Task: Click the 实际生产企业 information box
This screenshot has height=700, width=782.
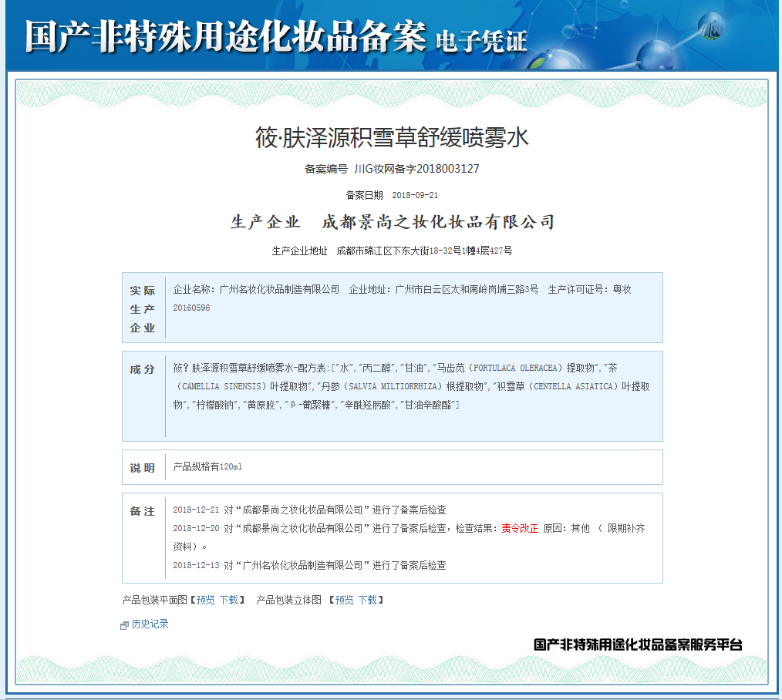Action: [392, 307]
